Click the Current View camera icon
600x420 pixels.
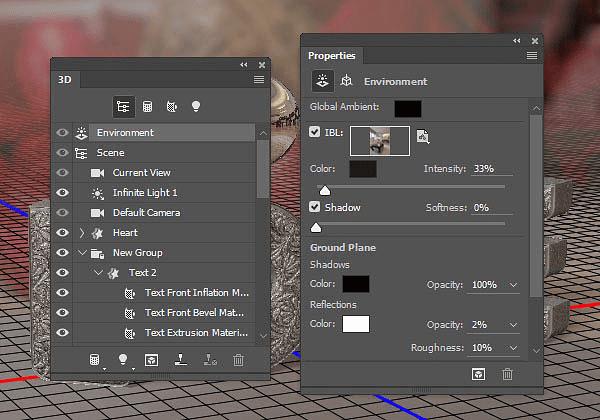(97, 173)
